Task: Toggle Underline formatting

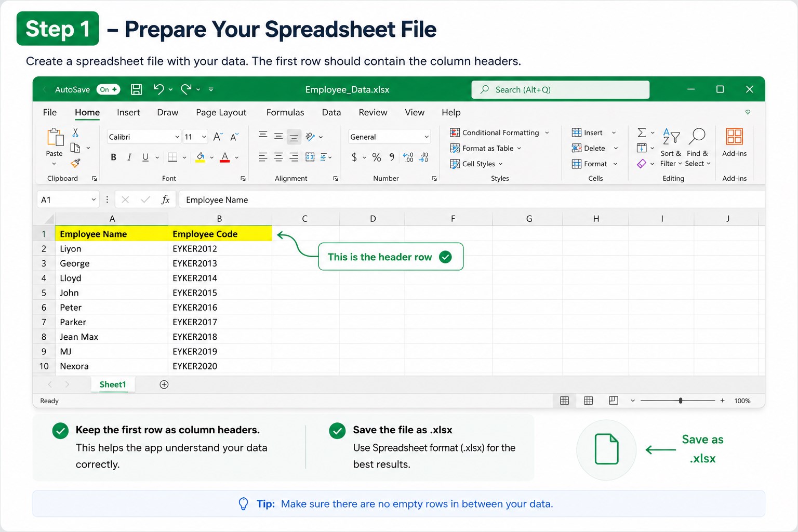Action: click(x=145, y=157)
